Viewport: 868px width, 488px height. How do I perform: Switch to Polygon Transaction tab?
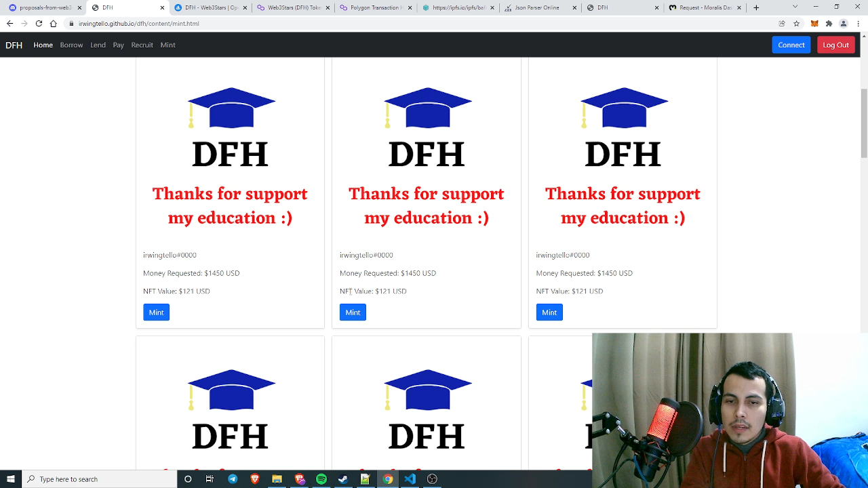point(376,7)
